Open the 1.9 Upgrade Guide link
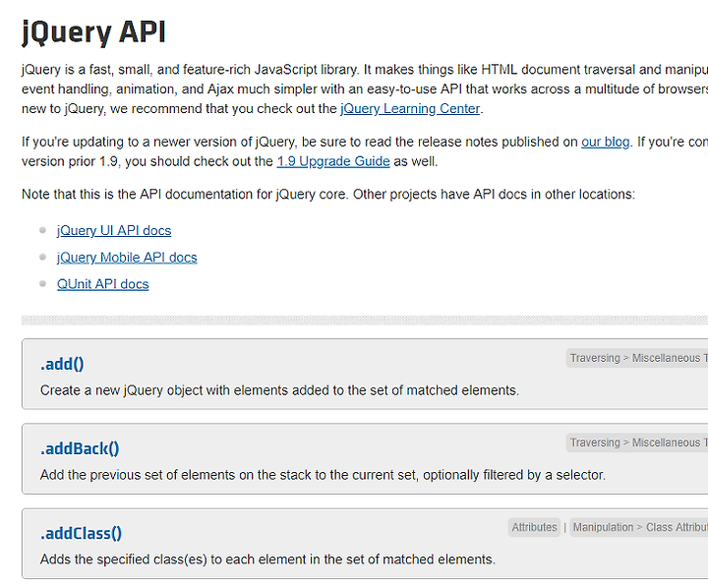This screenshot has width=708, height=588. click(333, 161)
